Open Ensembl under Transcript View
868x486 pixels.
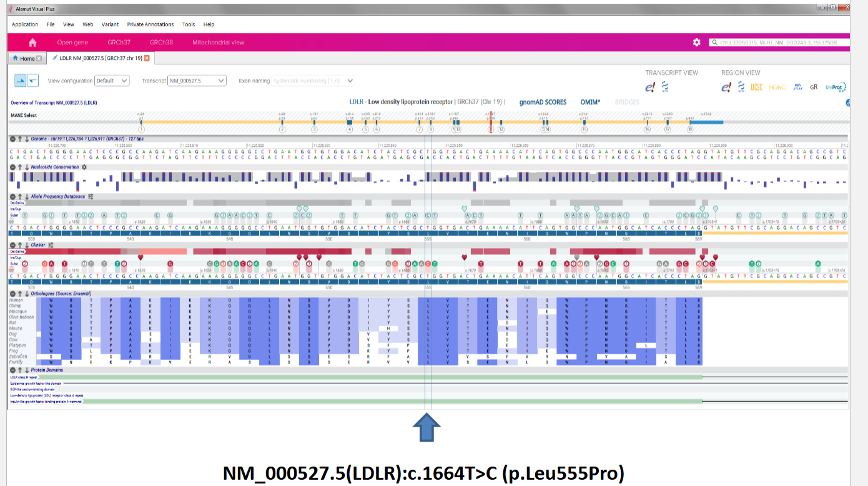(x=650, y=87)
